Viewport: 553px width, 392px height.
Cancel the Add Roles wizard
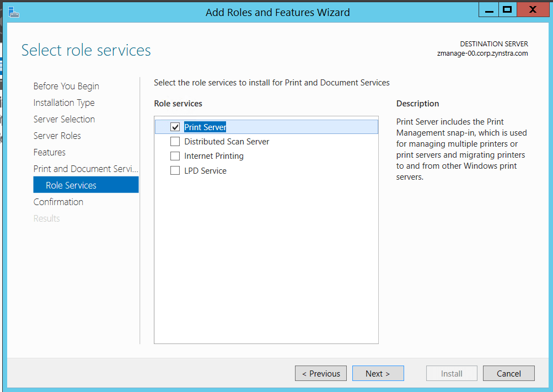[x=508, y=373]
